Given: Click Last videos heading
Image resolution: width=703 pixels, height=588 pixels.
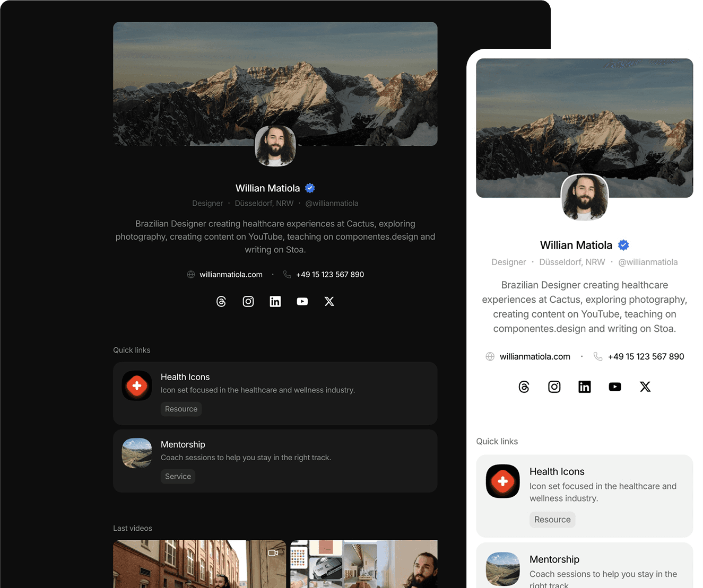Looking at the screenshot, I should 133,528.
